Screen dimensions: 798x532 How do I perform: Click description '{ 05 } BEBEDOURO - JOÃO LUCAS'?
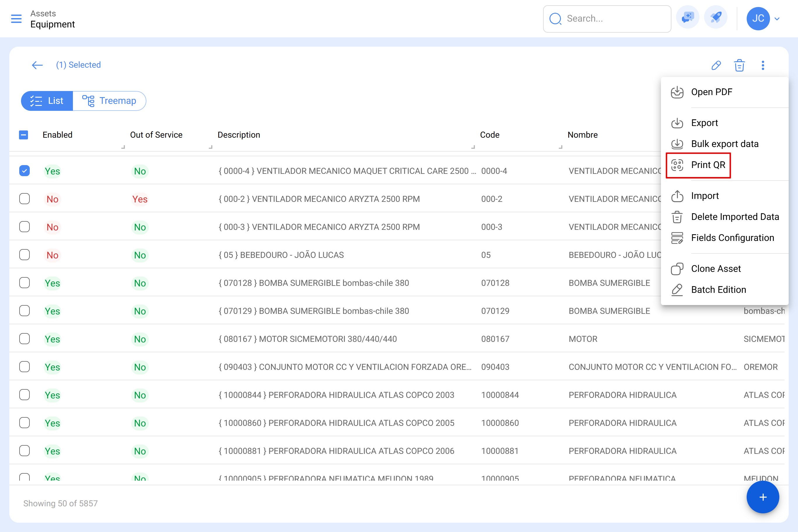[281, 255]
